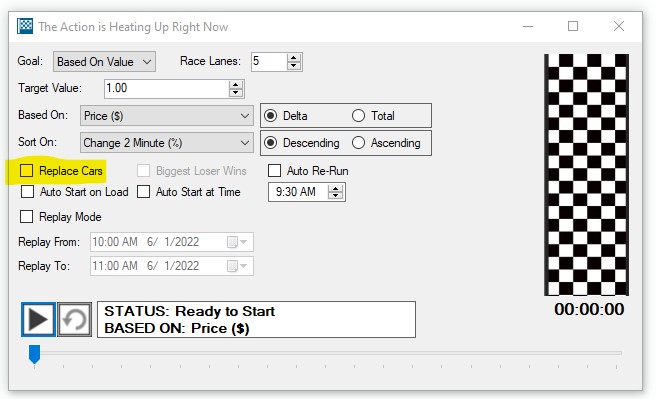Enable the Replace Cars checkbox

[x=26, y=171]
